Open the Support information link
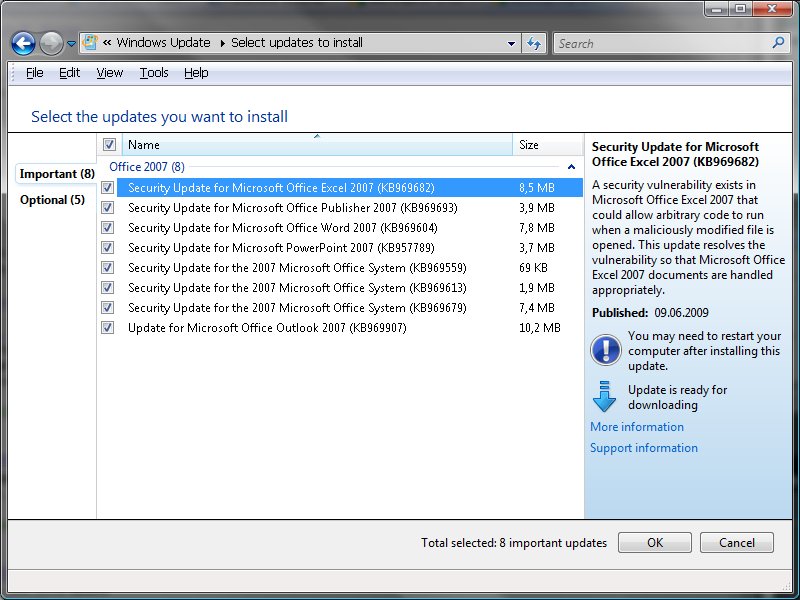Viewport: 800px width, 600px height. (644, 447)
